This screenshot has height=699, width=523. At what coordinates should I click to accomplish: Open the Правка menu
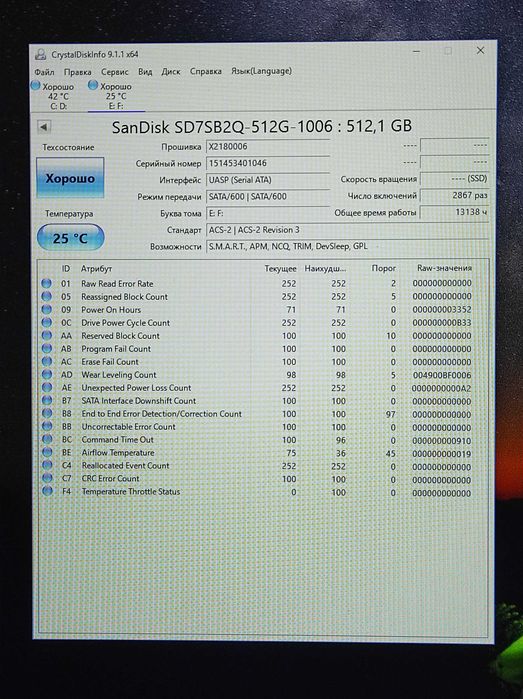pyautogui.click(x=77, y=72)
